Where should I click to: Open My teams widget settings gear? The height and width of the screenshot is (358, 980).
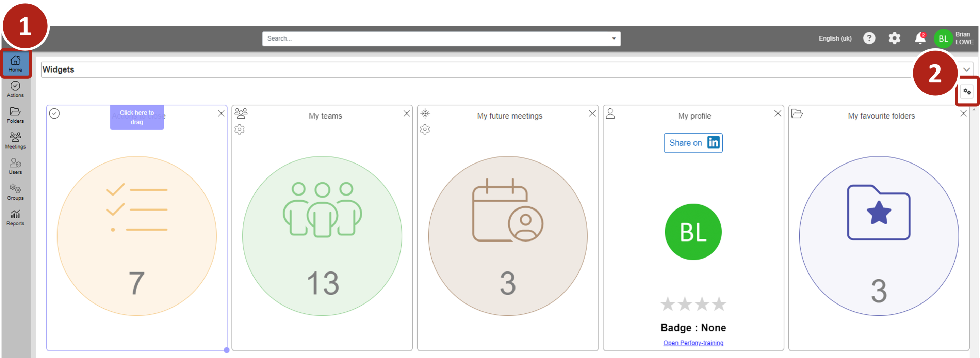[239, 129]
